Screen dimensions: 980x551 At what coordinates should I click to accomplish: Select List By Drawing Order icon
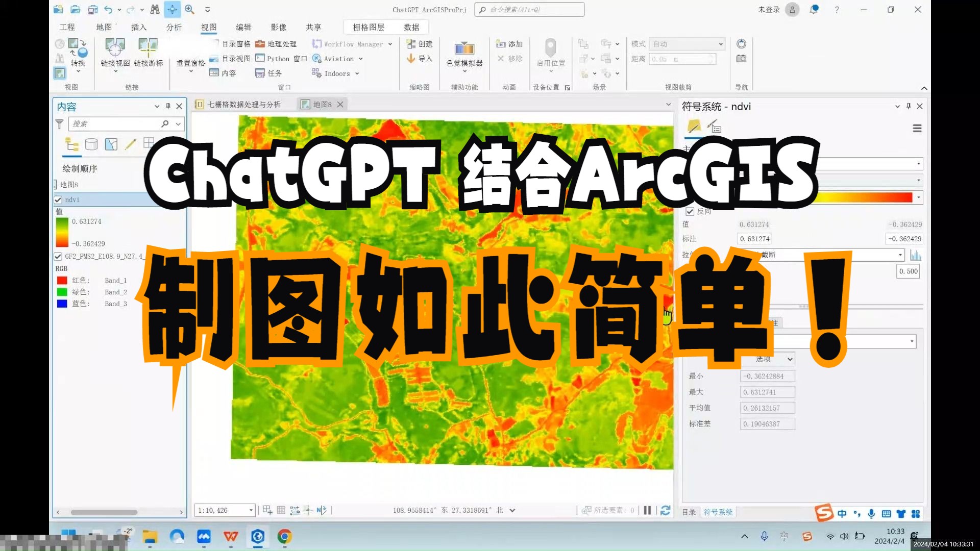pos(72,144)
